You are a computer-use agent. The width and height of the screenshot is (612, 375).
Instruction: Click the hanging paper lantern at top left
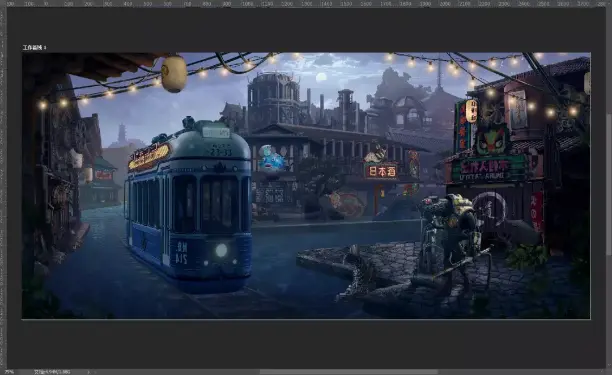[x=174, y=74]
